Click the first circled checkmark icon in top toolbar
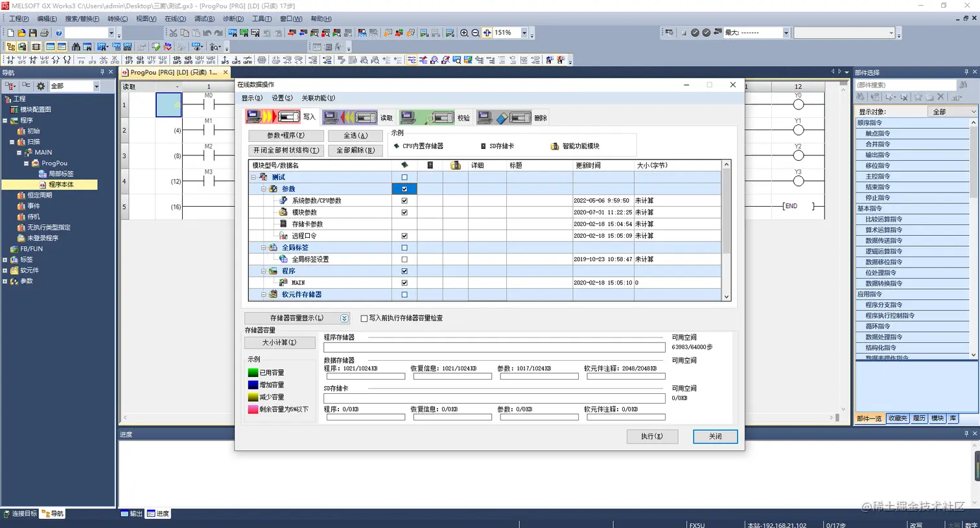This screenshot has width=980, height=528. pyautogui.click(x=695, y=32)
